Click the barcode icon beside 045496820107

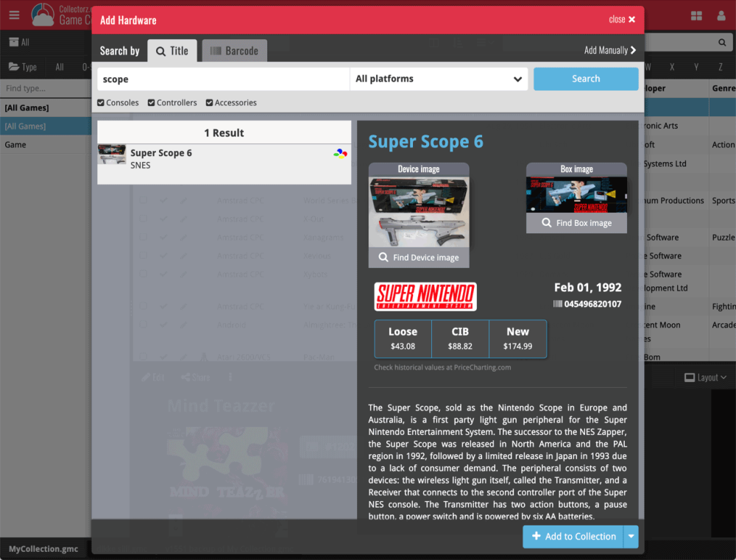pos(557,304)
